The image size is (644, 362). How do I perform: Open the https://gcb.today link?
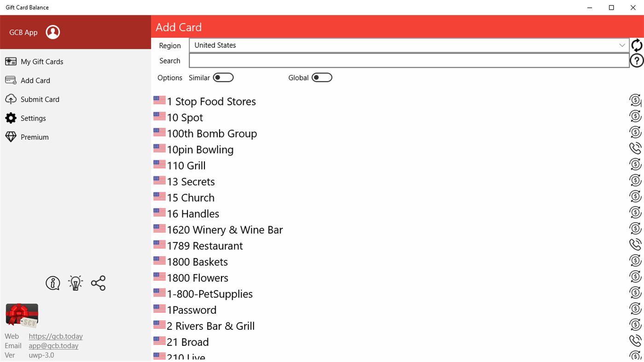coord(56,336)
